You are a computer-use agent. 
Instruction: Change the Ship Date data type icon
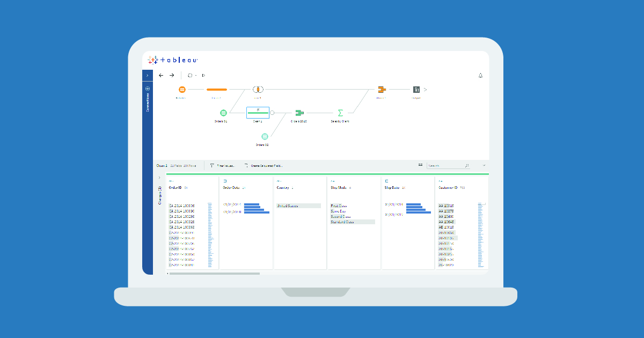pos(386,181)
